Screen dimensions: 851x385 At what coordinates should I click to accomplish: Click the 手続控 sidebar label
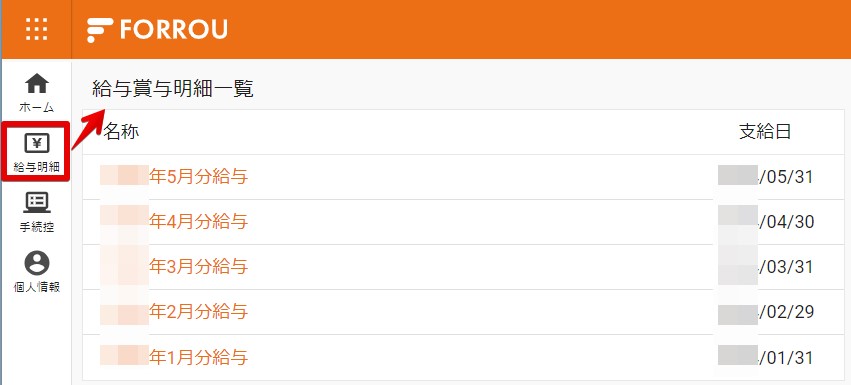37,227
